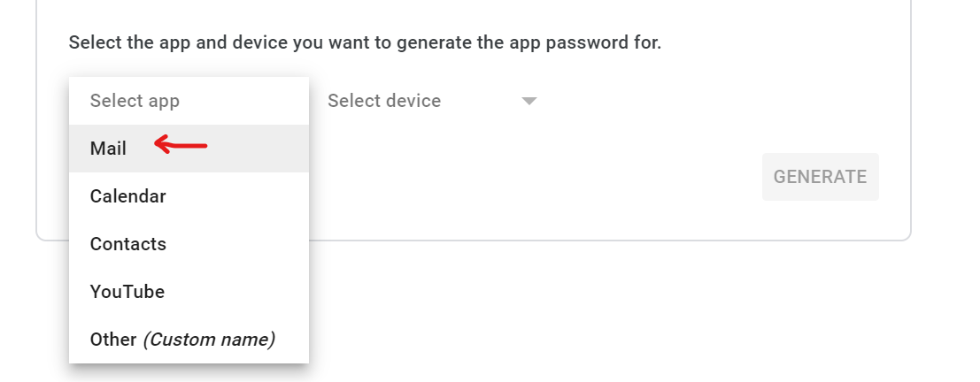
Task: Click the italic "(Custom name)" text
Action: (x=209, y=340)
